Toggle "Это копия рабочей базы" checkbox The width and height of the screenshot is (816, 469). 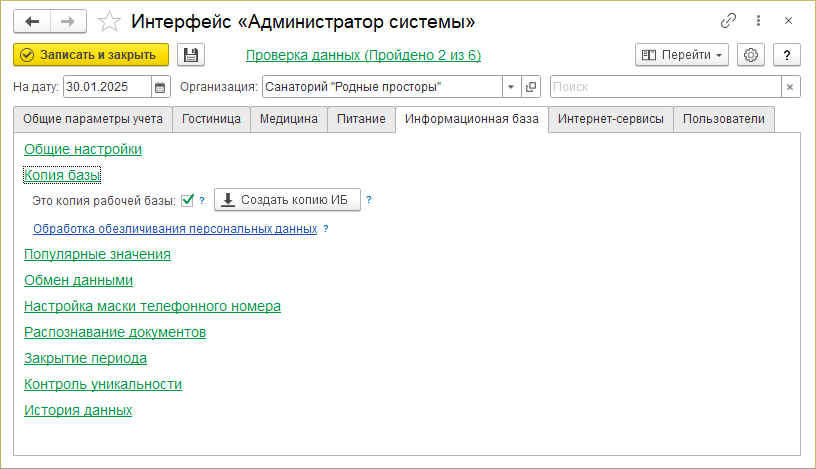click(187, 200)
